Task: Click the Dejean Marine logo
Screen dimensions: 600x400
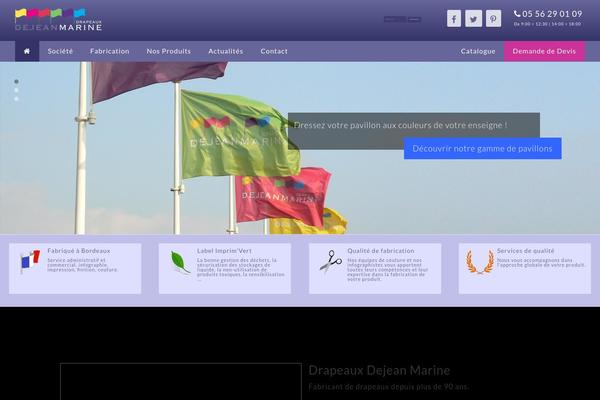Action: pos(58,20)
